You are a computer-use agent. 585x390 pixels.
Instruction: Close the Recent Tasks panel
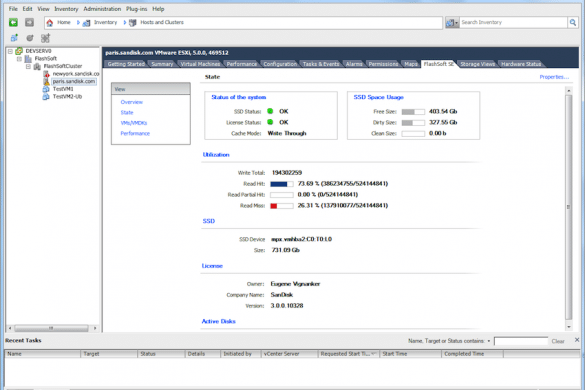(x=577, y=340)
